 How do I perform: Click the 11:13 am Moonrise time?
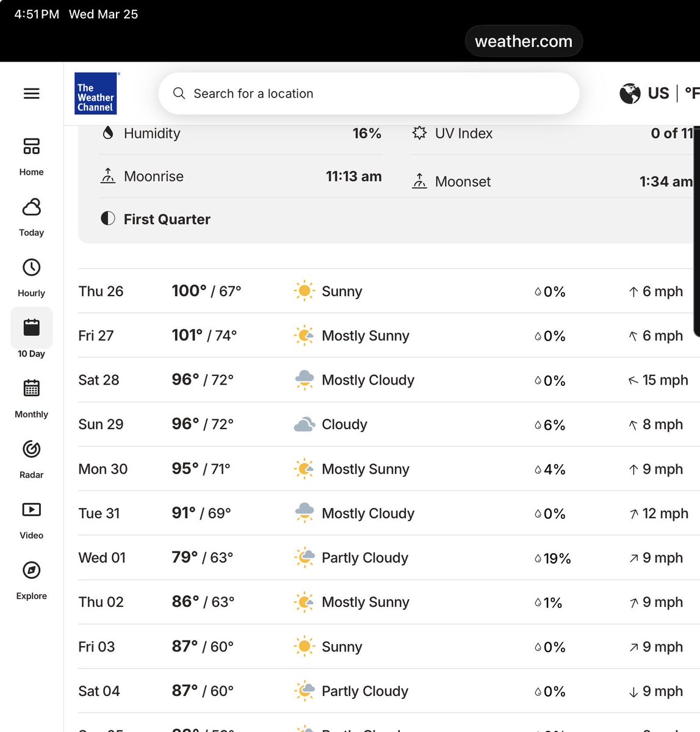coord(354,176)
